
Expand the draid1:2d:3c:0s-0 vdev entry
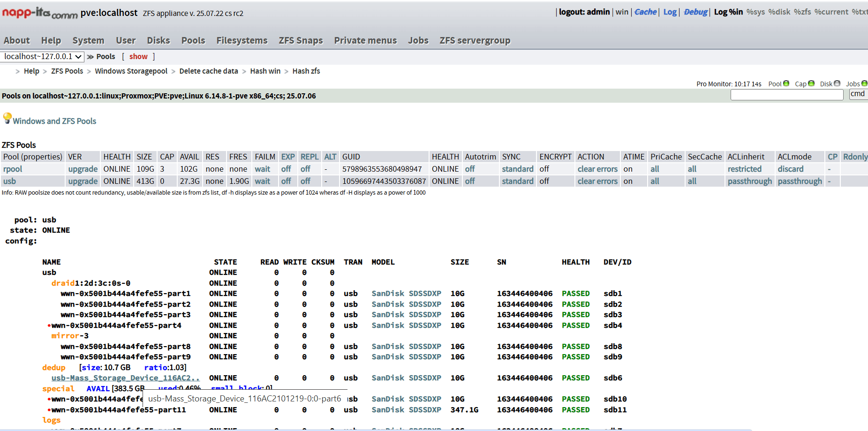[x=91, y=283]
